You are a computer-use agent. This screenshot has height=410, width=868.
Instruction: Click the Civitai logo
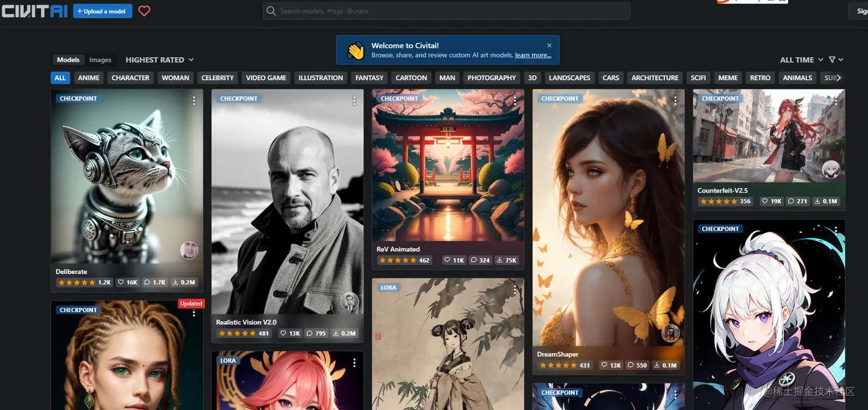(34, 11)
